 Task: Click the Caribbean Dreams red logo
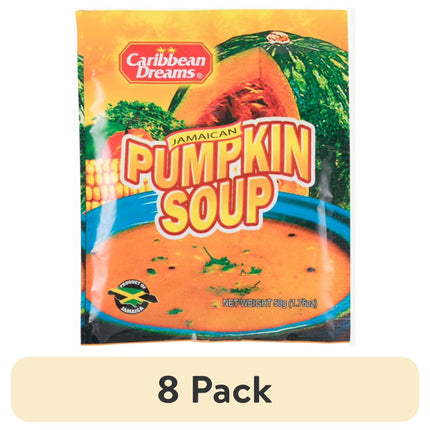tap(166, 63)
